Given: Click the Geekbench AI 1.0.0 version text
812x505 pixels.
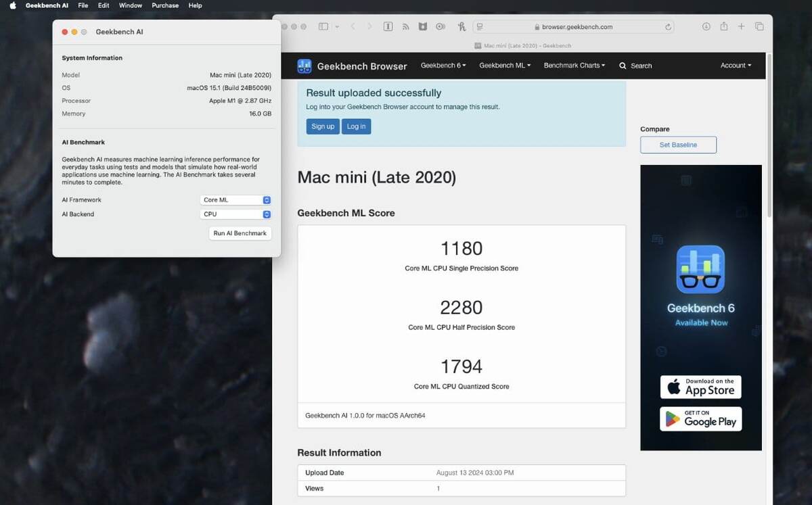Looking at the screenshot, I should (365, 416).
